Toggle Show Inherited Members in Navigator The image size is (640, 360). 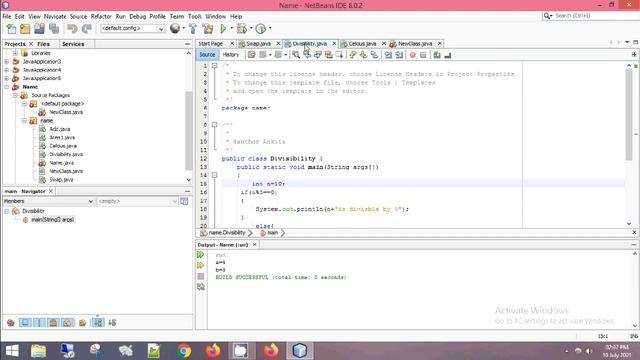11,323
